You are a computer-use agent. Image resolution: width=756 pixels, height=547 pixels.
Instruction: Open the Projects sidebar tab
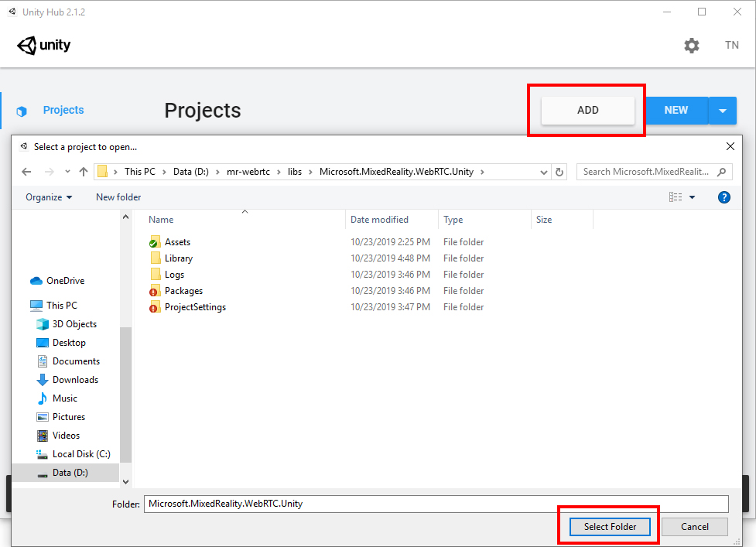click(63, 110)
